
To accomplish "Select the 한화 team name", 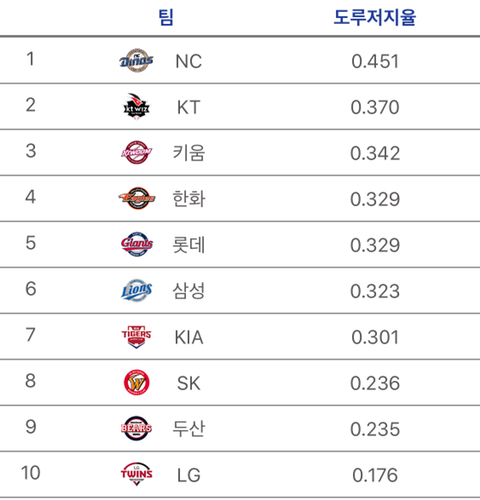I will click(189, 199).
